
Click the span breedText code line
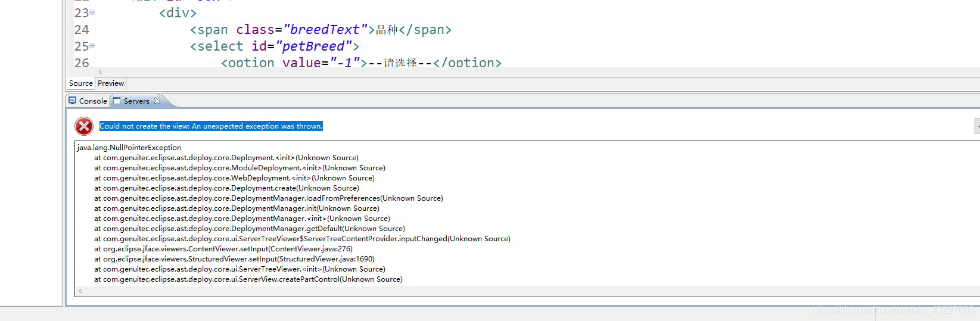tap(321, 29)
